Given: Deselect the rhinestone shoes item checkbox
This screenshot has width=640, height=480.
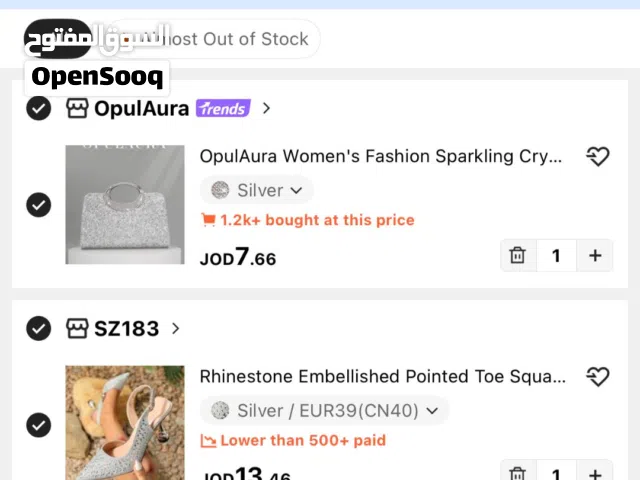Looking at the screenshot, I should pos(38,425).
